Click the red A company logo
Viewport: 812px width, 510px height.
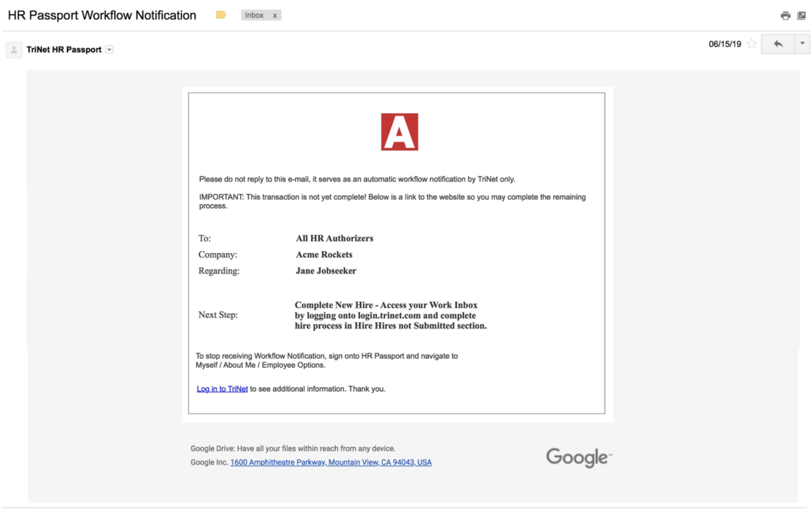click(399, 132)
